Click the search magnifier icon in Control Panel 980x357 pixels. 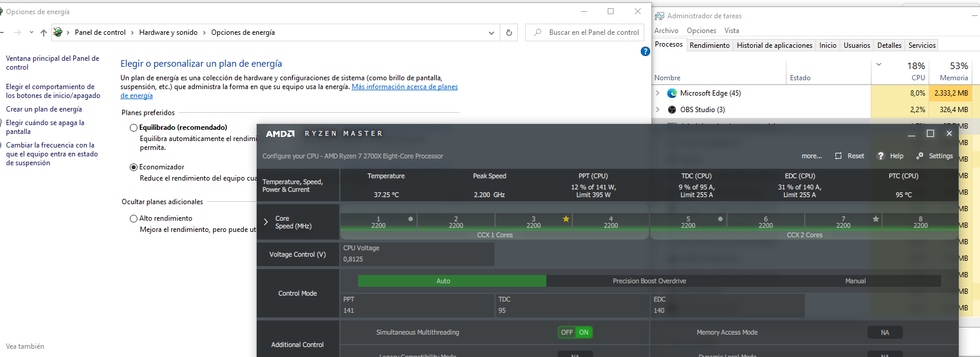coord(537,32)
